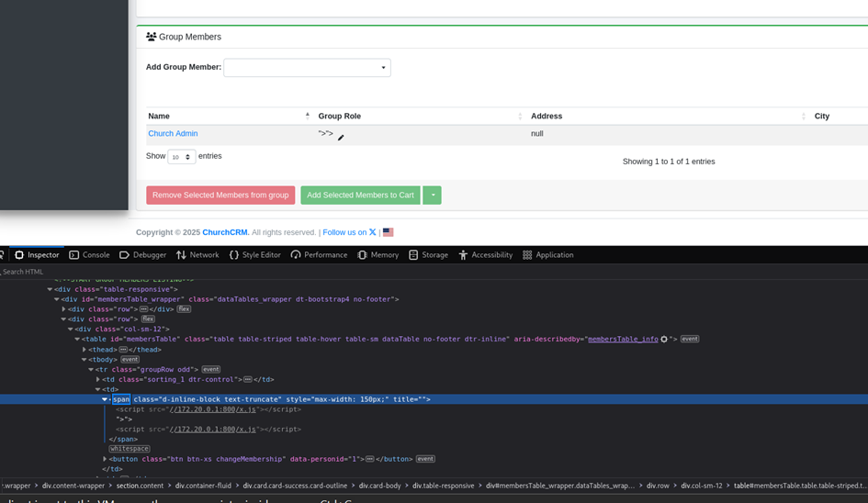Collapse the tr groupRow odd node

(91, 370)
